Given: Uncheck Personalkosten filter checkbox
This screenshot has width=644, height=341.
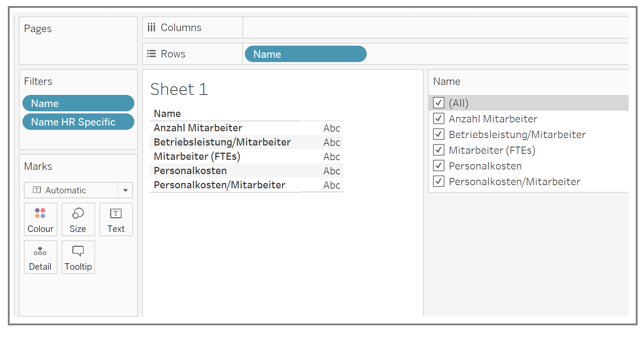Looking at the screenshot, I should tap(438, 166).
